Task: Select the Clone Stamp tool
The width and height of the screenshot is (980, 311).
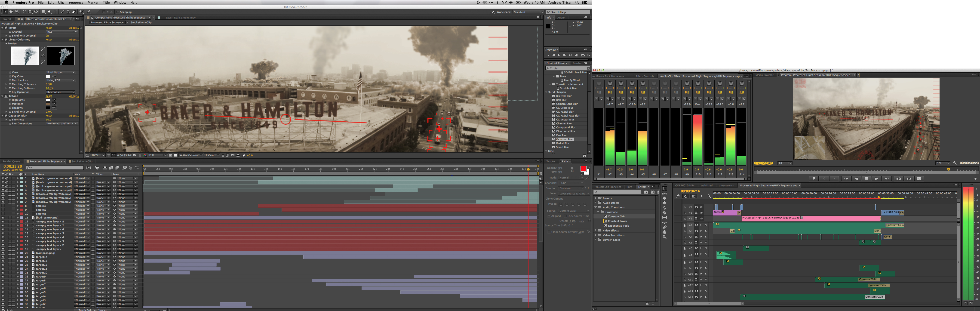Action: pyautogui.click(x=68, y=12)
